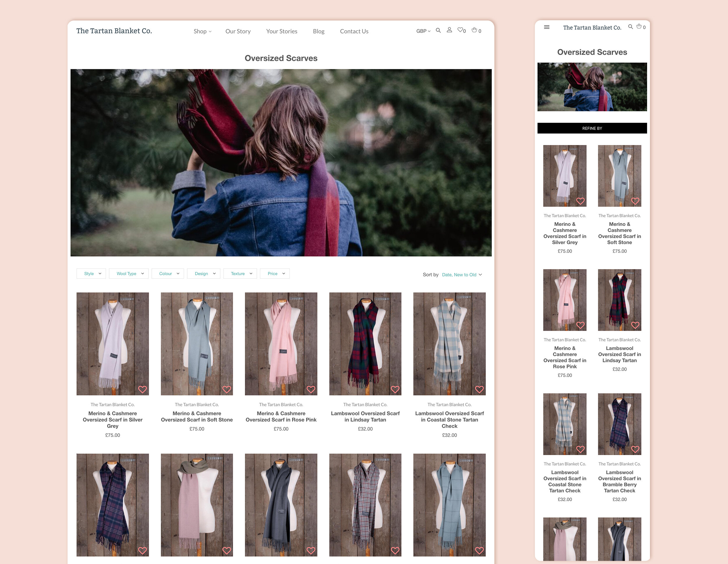Expand the Price filter dropdown
The image size is (728, 564).
coord(275,274)
